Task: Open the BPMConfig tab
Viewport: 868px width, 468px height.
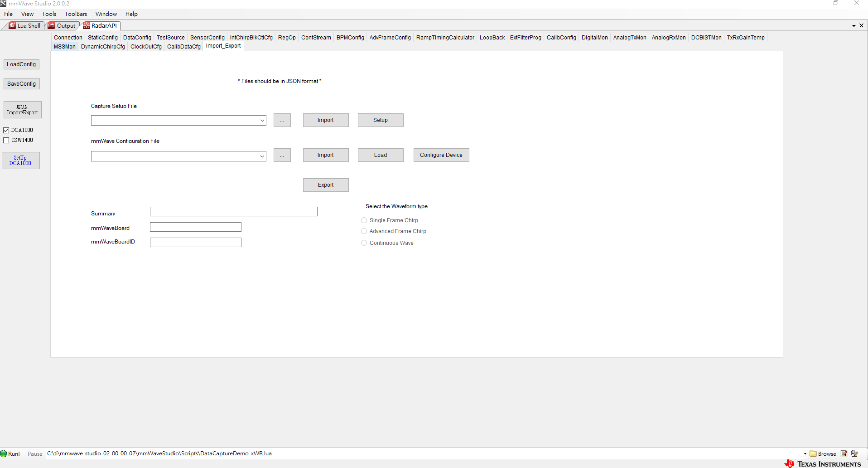Action: [x=350, y=38]
